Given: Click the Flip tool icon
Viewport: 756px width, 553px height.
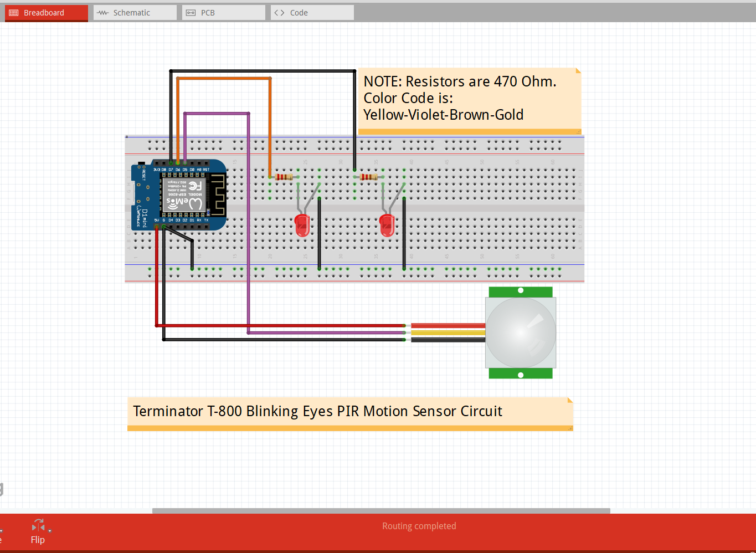Looking at the screenshot, I should click(x=38, y=525).
